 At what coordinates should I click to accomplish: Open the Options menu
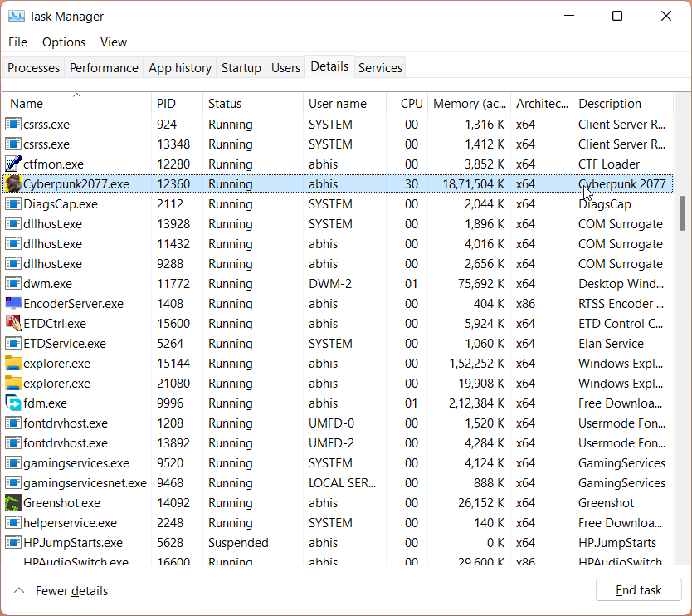pos(64,42)
